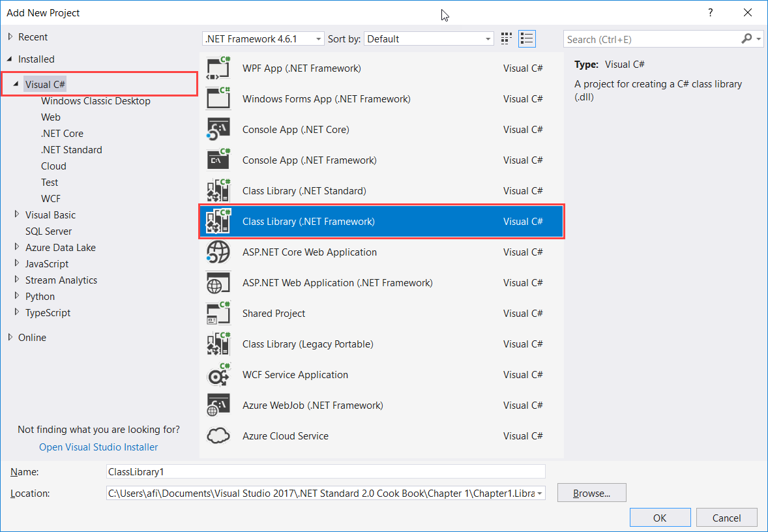
Task: Click the OK button
Action: 660,518
